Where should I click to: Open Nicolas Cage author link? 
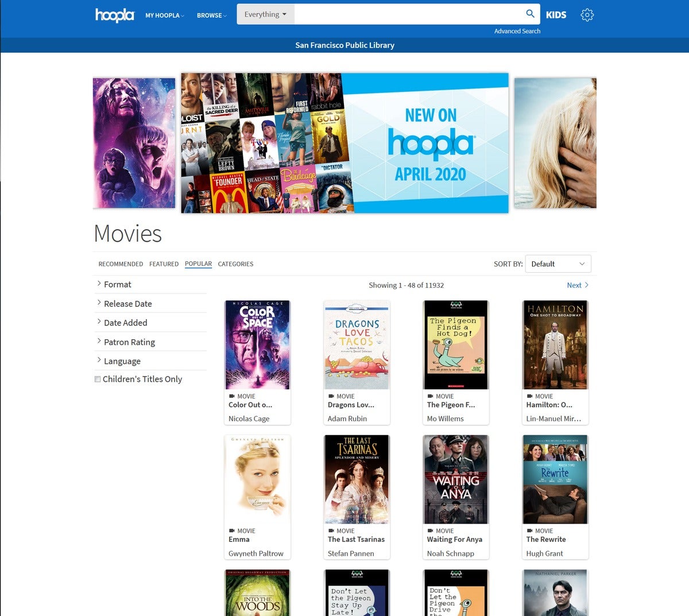pos(249,419)
